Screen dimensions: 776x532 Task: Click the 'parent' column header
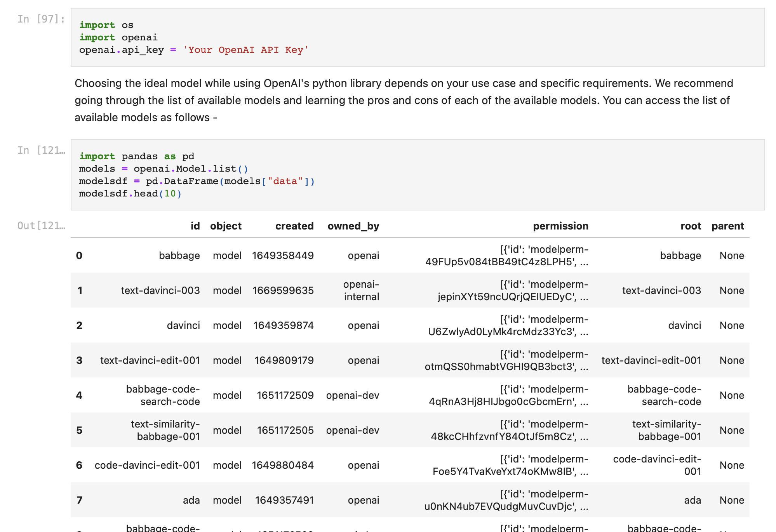[x=727, y=226]
